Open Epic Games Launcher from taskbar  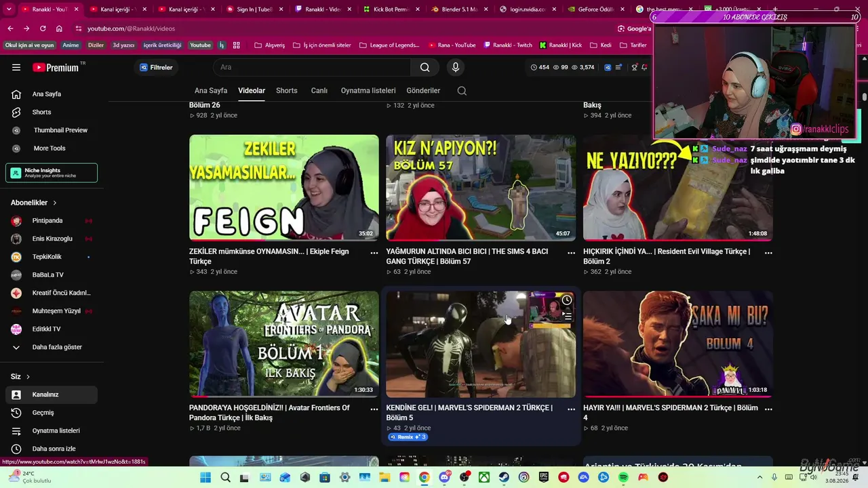544,477
